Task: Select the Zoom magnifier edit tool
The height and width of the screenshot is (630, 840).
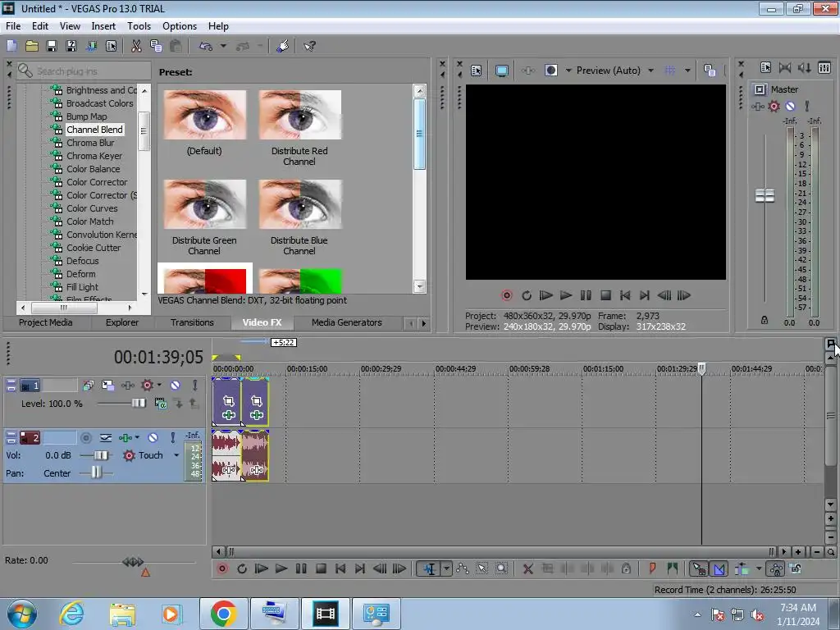Action: (501, 569)
